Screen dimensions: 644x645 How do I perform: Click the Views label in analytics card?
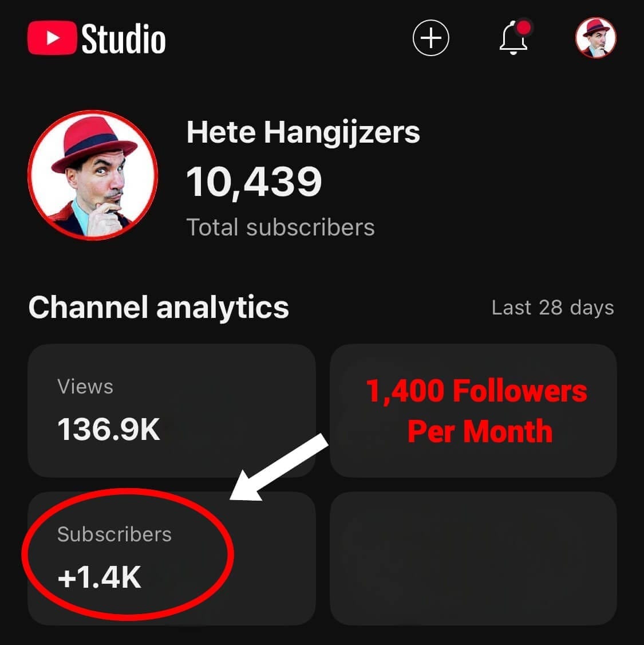85,387
